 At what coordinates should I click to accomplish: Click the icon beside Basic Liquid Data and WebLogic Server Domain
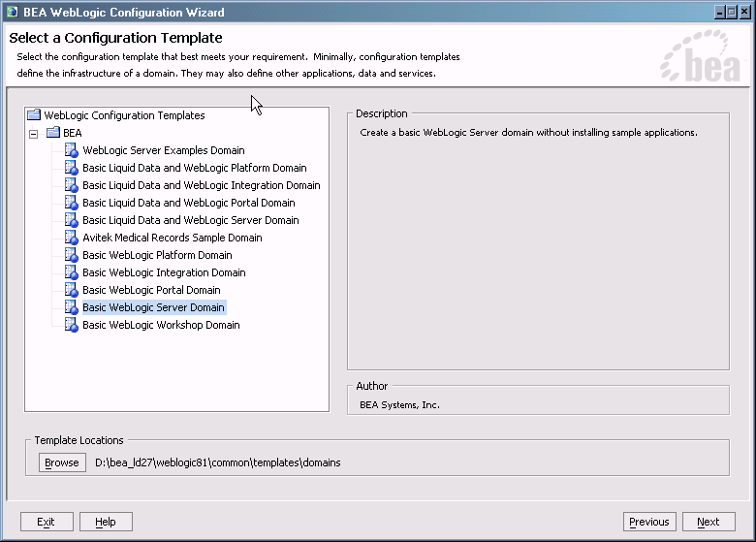[72, 220]
